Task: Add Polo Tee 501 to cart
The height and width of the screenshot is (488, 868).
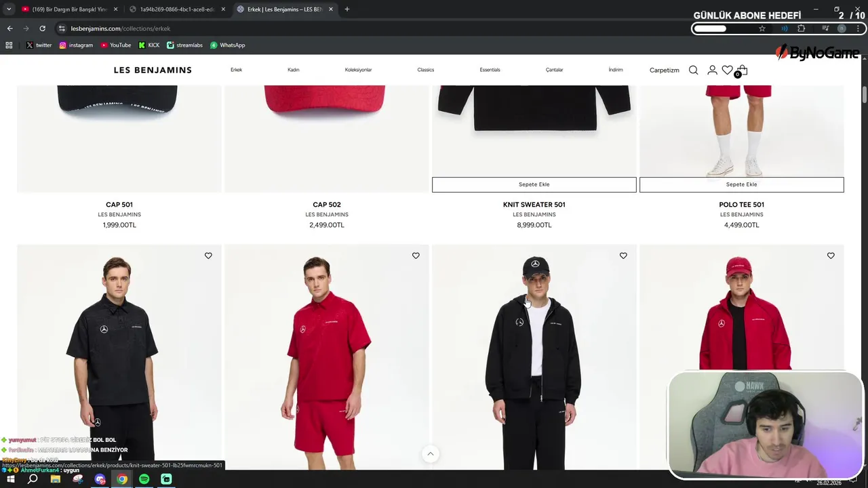Action: (742, 184)
